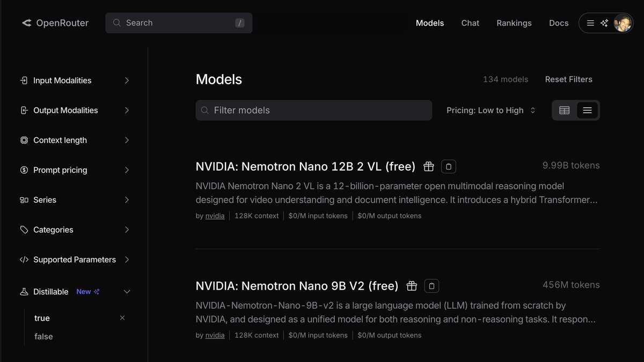Image resolution: width=644 pixels, height=362 pixels.
Task: Remove the true Distillable filter with X
Action: tap(122, 318)
